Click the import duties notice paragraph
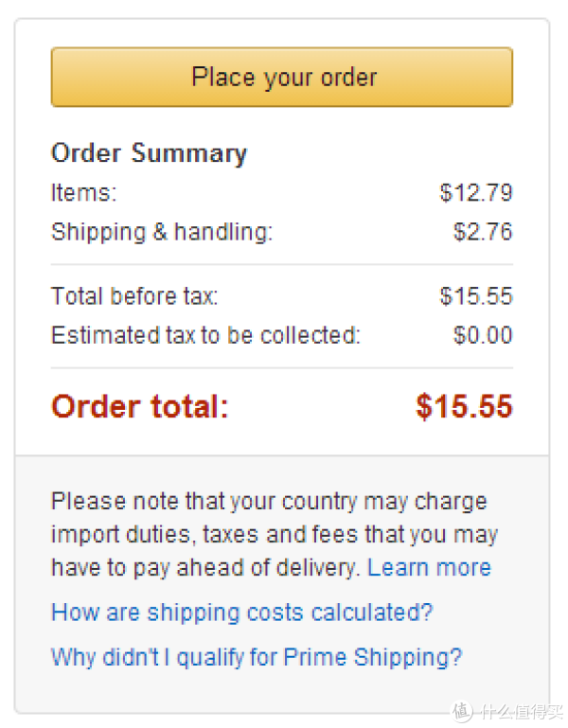This screenshot has width=568, height=728. tap(274, 534)
